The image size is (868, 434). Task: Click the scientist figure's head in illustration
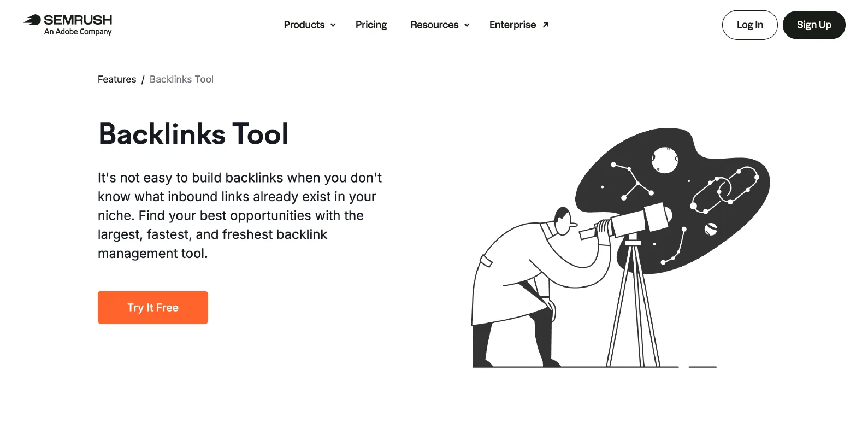point(564,220)
